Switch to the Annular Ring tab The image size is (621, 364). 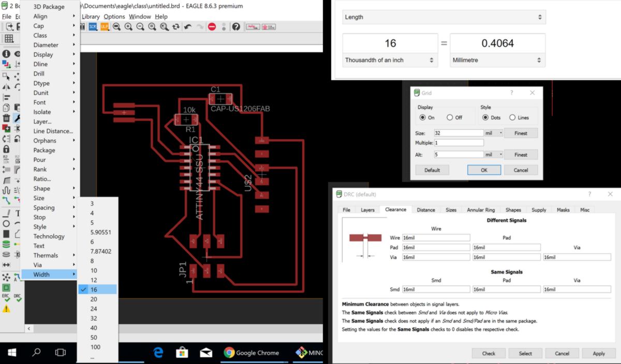click(x=481, y=210)
